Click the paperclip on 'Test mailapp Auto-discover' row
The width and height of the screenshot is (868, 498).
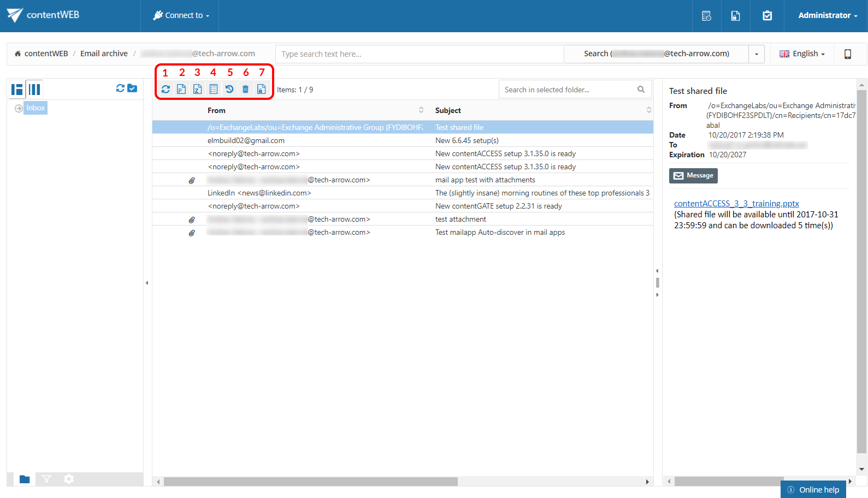[x=192, y=233]
